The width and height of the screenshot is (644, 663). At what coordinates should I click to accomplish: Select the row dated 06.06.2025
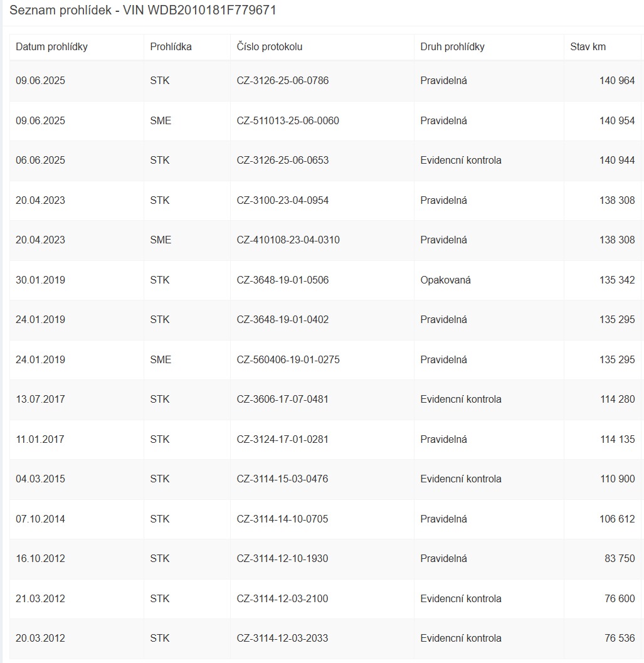point(40,161)
